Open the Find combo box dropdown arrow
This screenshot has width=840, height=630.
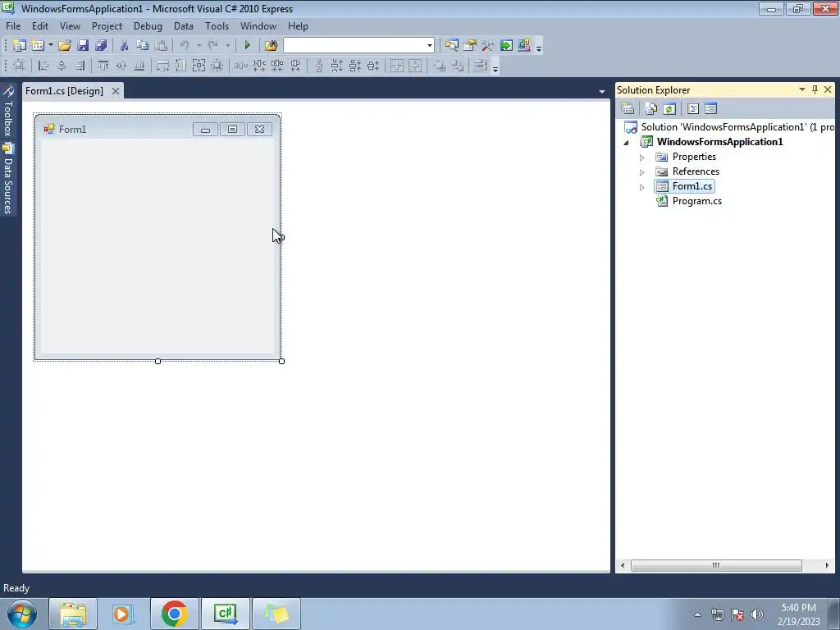click(x=430, y=46)
